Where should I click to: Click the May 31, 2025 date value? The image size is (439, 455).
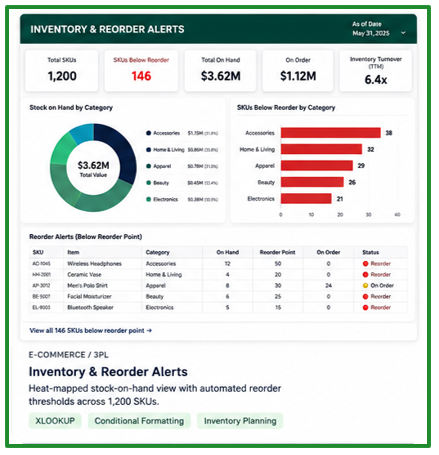pos(371,33)
